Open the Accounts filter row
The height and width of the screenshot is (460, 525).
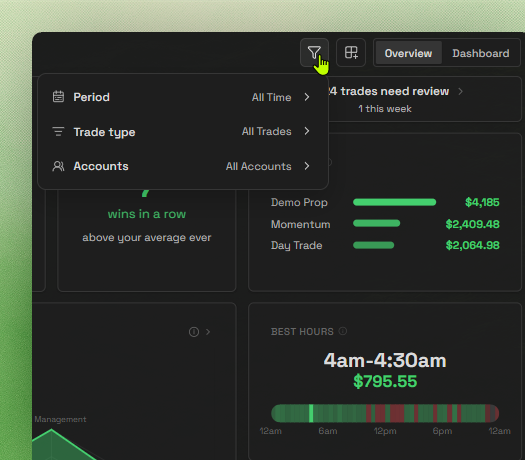pos(183,166)
